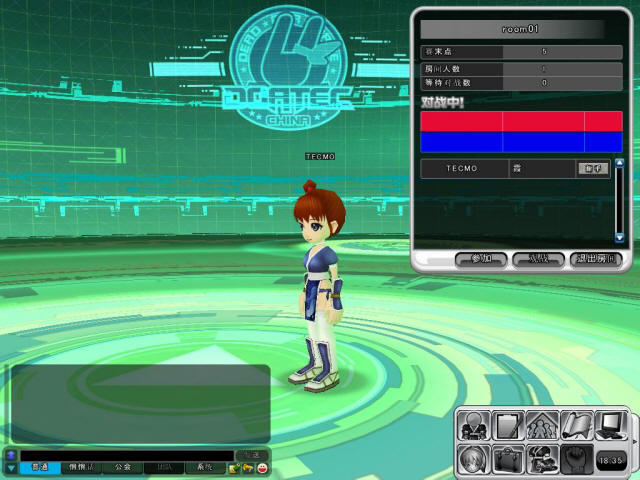This screenshot has width=640, height=480.
Task: Expand the icon panel side arrow
Action: coord(634,442)
